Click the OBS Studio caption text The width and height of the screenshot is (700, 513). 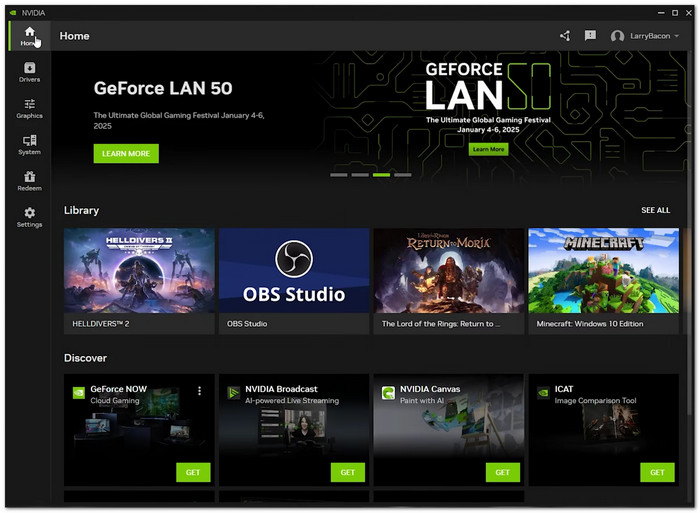(x=247, y=324)
